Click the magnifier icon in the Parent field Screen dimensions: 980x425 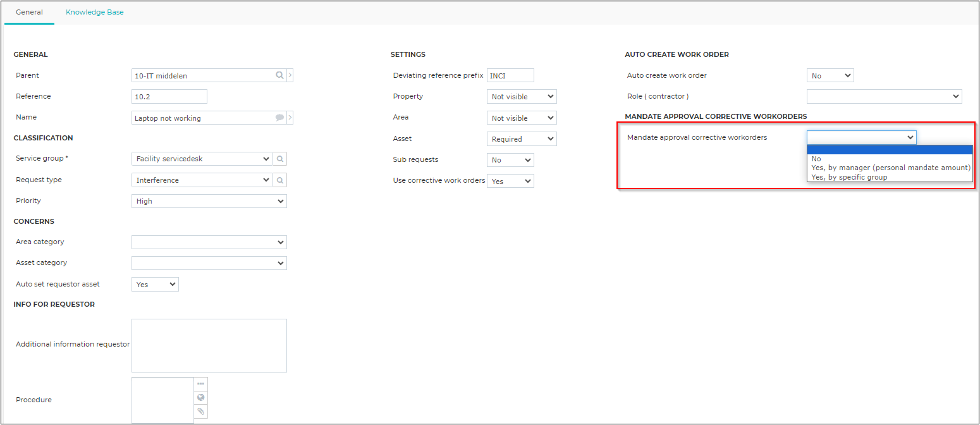(x=279, y=75)
